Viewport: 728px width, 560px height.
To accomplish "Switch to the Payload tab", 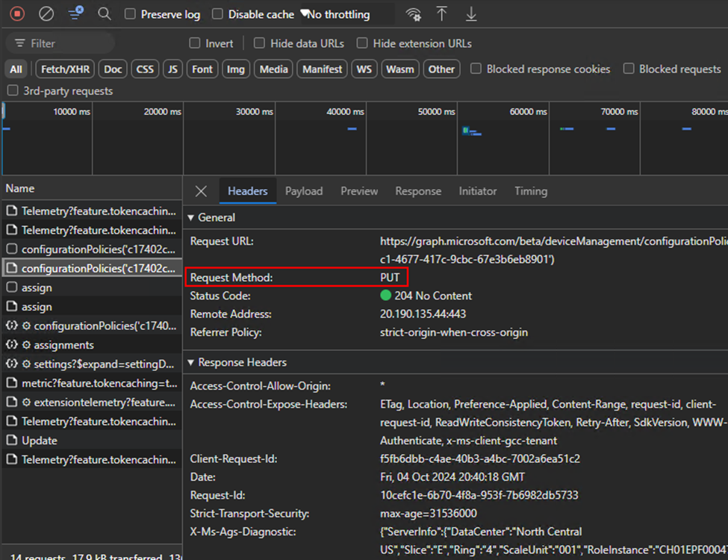I will pos(304,191).
